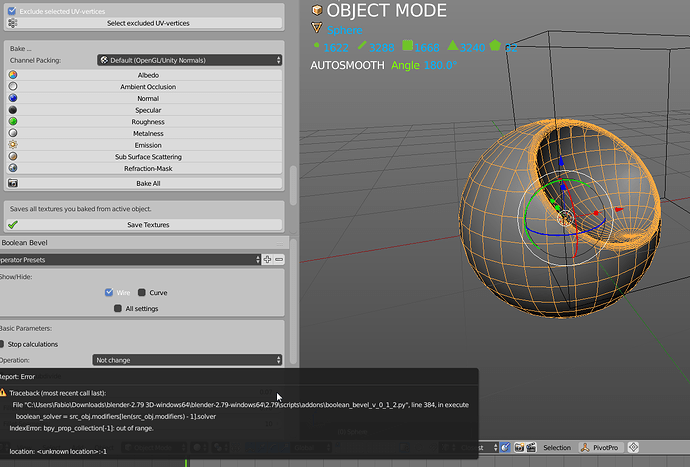Toggle snap during transform magnet icon
Image resolution: width=690 pixels, height=467 pixels.
(505, 447)
